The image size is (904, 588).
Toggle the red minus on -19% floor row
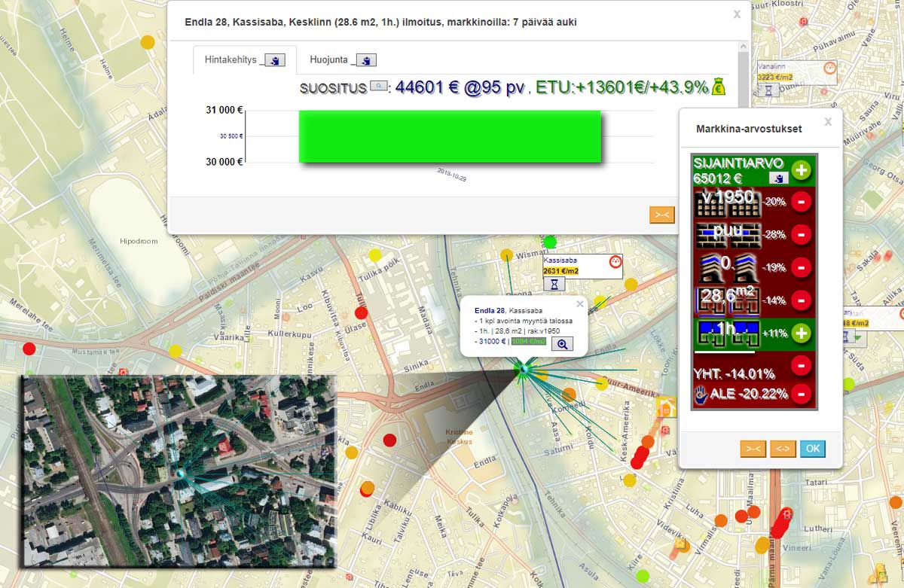click(800, 267)
